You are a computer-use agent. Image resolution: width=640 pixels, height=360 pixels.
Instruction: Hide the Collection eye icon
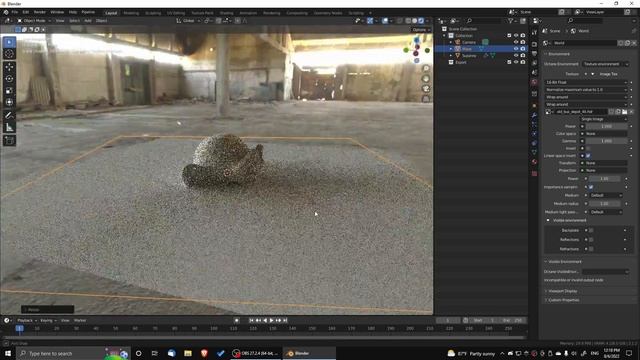pyautogui.click(x=516, y=36)
